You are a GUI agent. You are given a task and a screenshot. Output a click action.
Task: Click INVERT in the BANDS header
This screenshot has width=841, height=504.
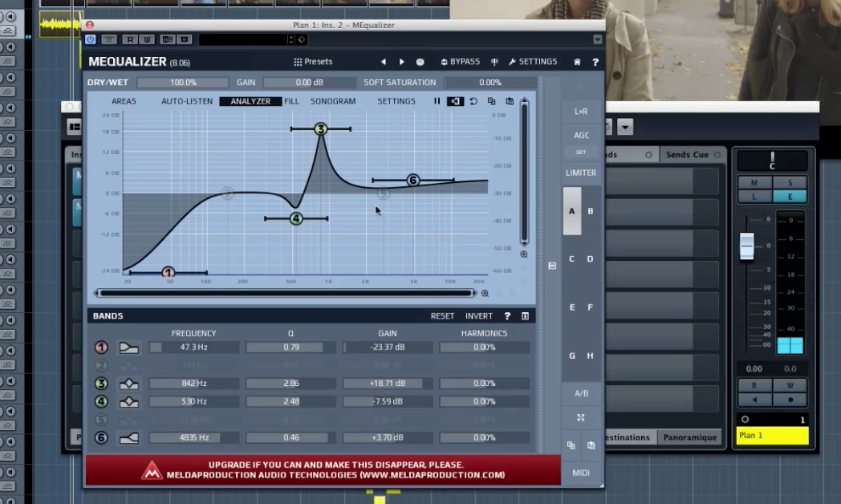point(479,316)
